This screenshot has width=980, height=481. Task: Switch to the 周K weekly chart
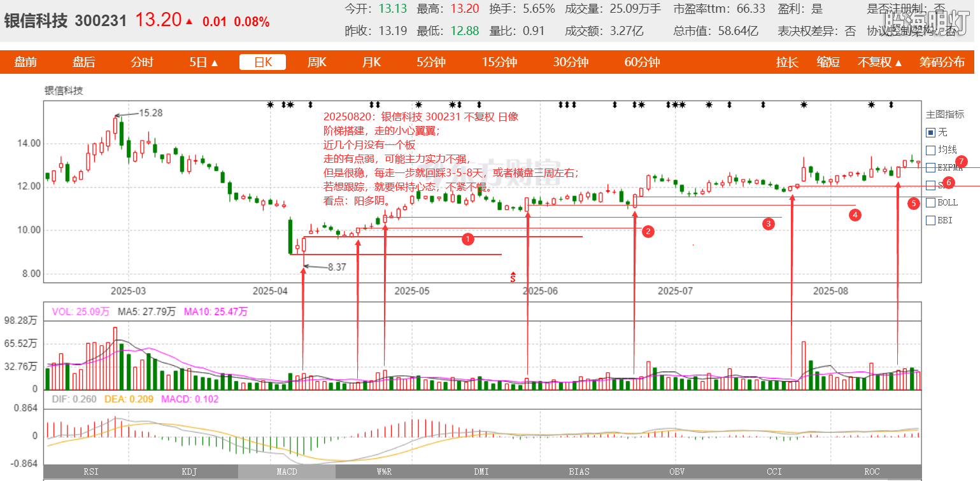point(316,62)
